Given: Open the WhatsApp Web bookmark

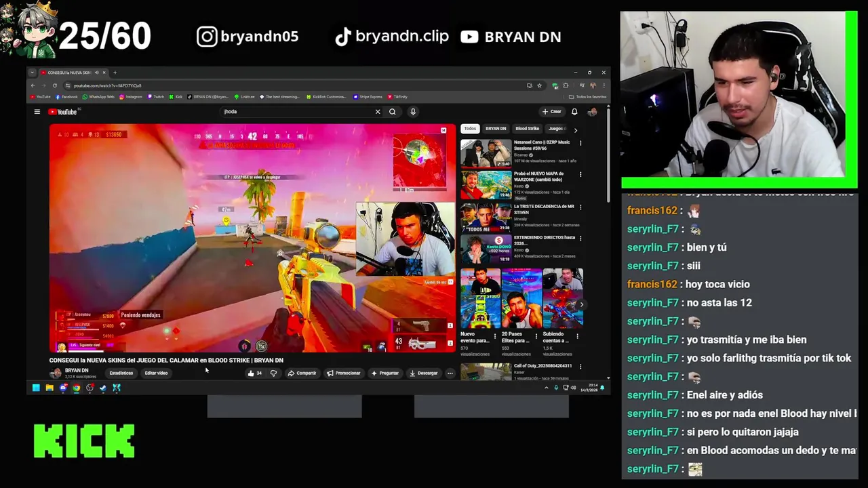Looking at the screenshot, I should click(x=98, y=97).
